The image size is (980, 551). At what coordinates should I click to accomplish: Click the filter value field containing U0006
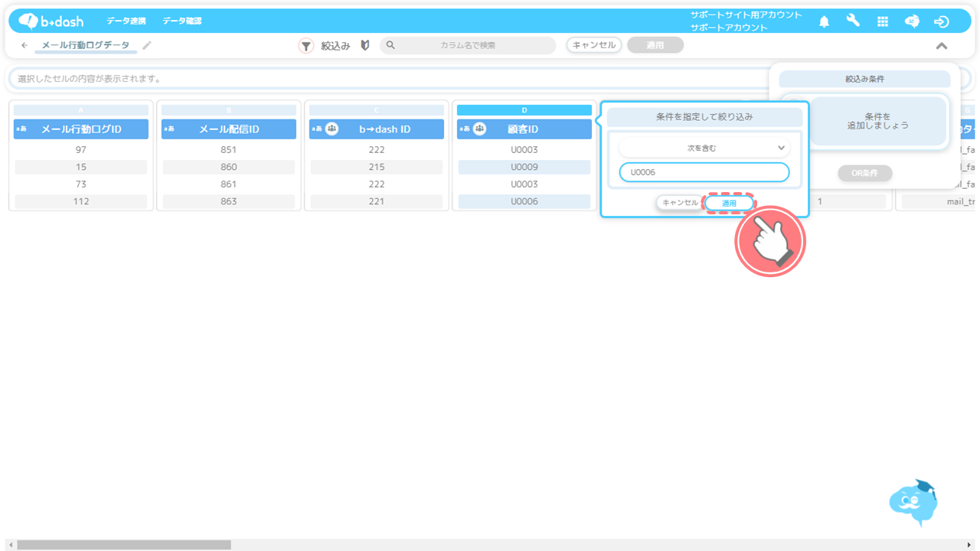(704, 172)
